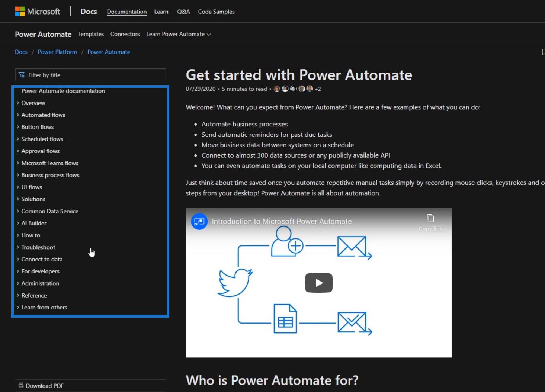The height and width of the screenshot is (392, 545).
Task: Open the Introduction to Microsoft Power Automate video title
Action: click(282, 222)
